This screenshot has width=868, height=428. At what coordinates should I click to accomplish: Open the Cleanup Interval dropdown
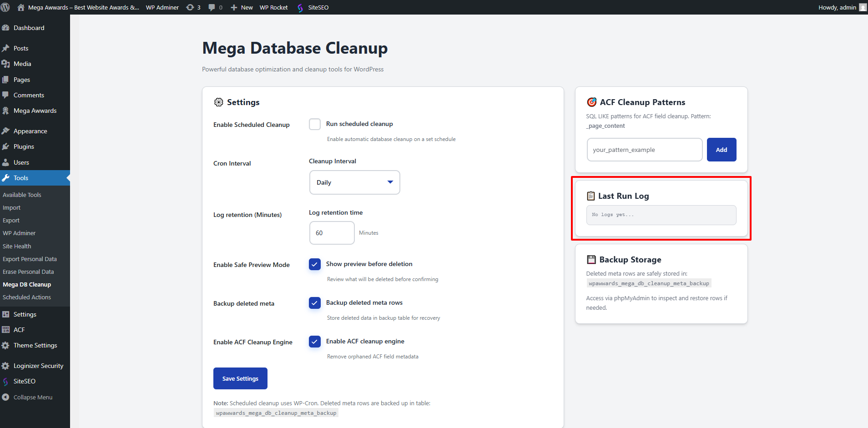(354, 182)
